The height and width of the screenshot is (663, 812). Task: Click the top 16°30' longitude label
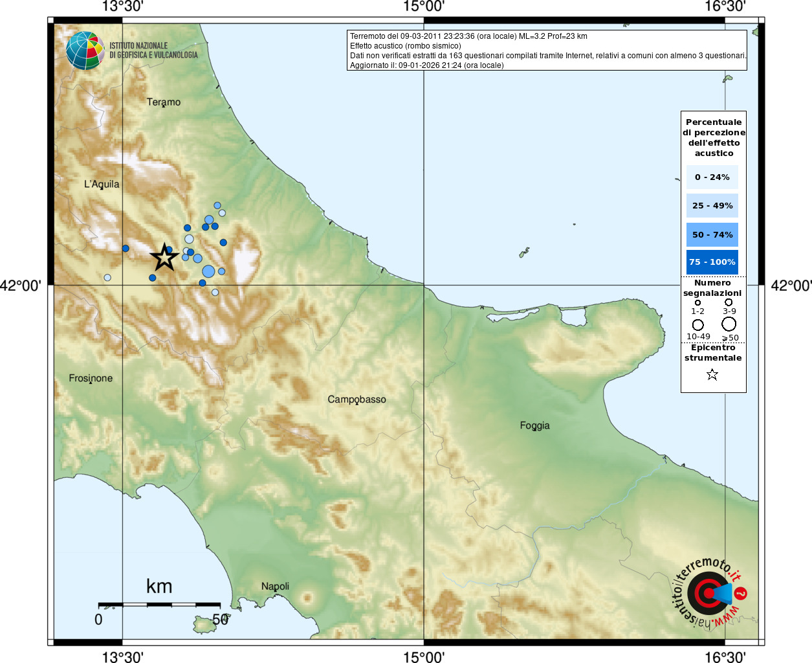725,6
